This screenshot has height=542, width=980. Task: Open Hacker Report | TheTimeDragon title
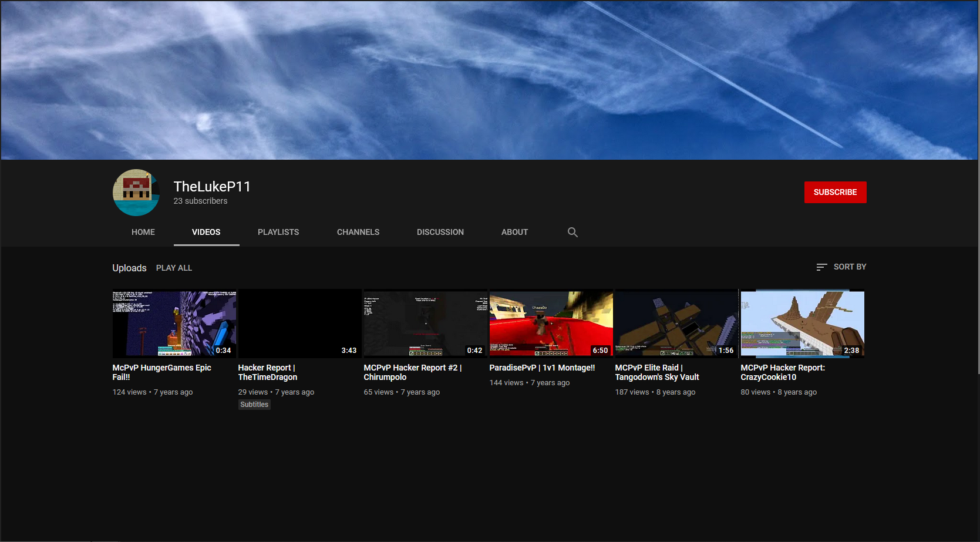click(268, 372)
